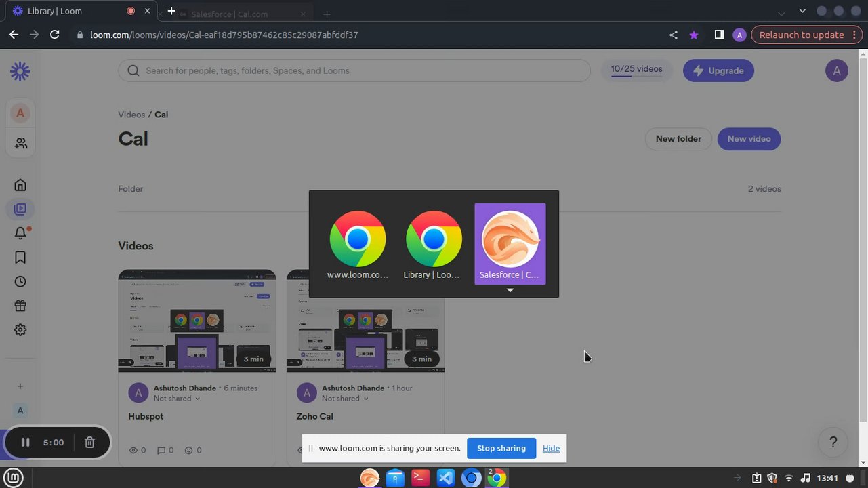Viewport: 868px width, 488px height.
Task: Open the notifications bell
Action: coord(20,233)
